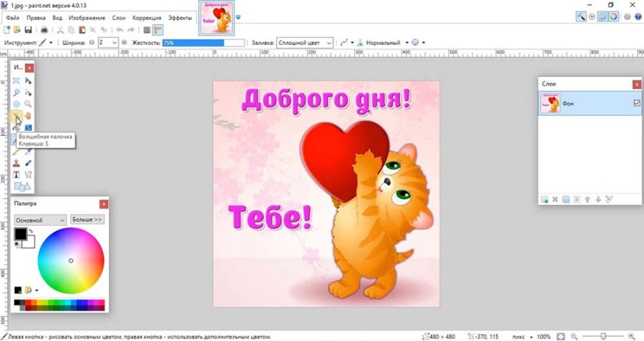Save the image with floppy icon
The height and width of the screenshot is (341, 644).
pos(28,30)
